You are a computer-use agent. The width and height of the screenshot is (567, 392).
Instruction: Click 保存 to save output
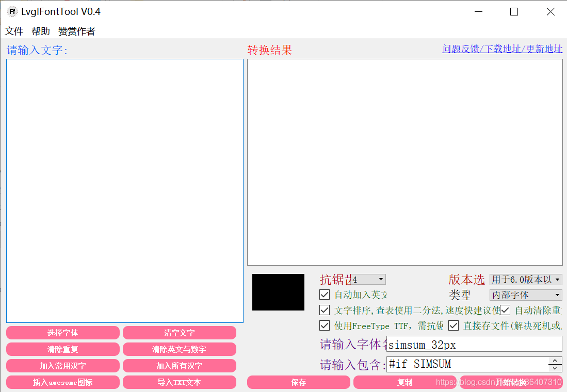[298, 382]
